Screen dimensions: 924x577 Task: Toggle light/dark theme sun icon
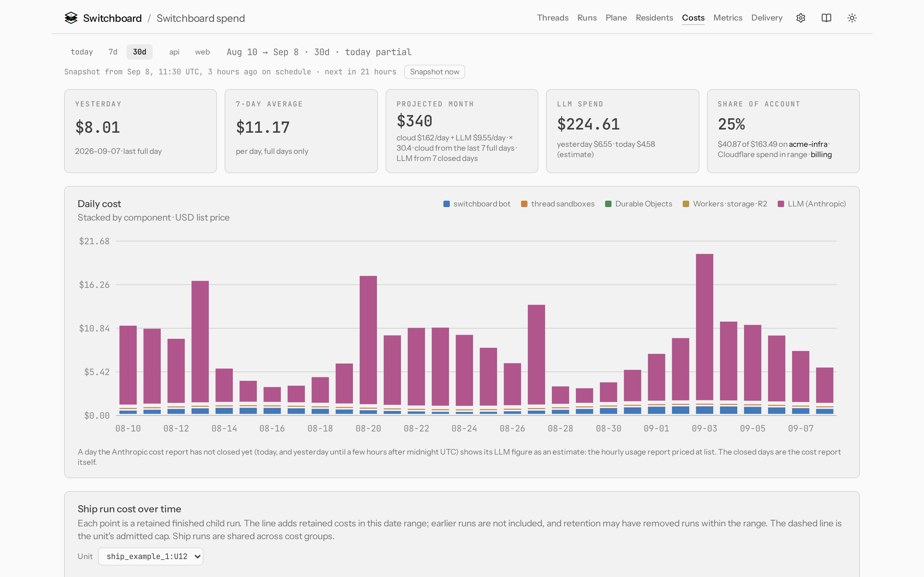852,18
